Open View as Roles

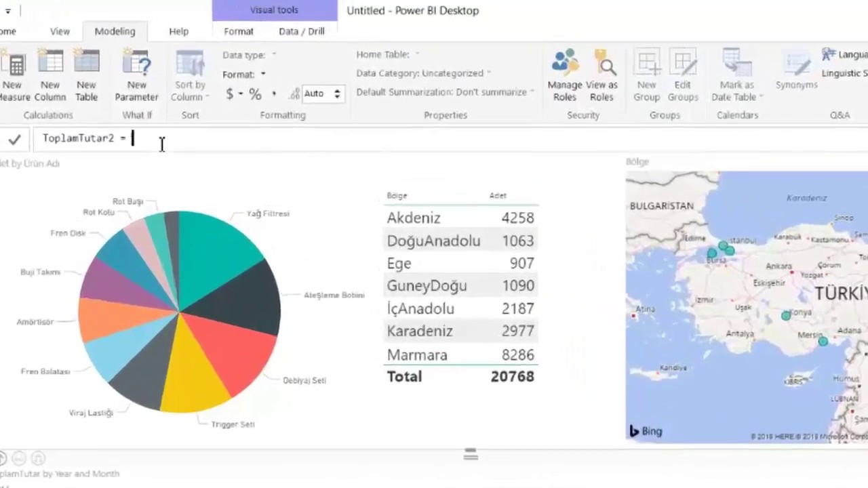tap(601, 75)
